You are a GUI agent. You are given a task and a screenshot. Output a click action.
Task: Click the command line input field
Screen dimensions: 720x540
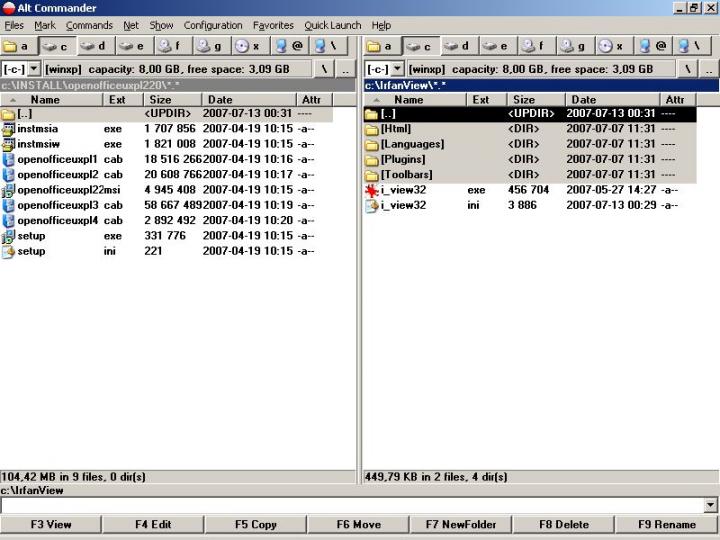coord(352,505)
